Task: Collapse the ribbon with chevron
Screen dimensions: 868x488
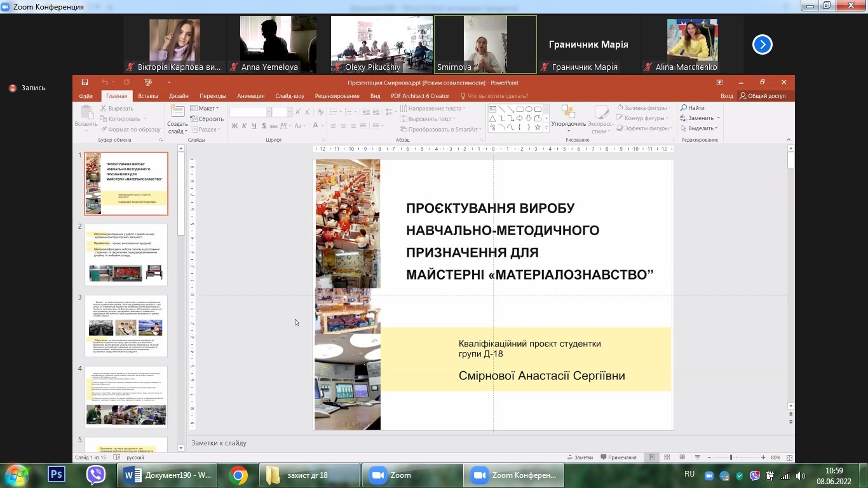Action: point(788,139)
